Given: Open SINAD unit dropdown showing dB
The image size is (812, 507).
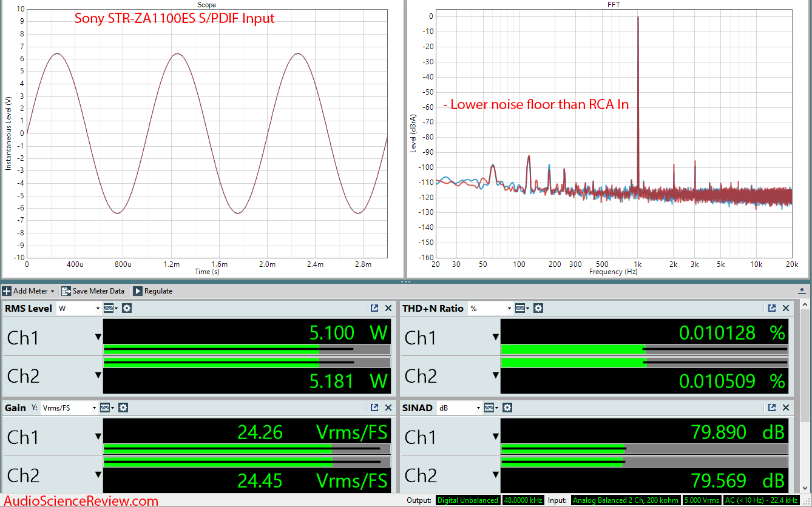Looking at the screenshot, I should click(459, 408).
